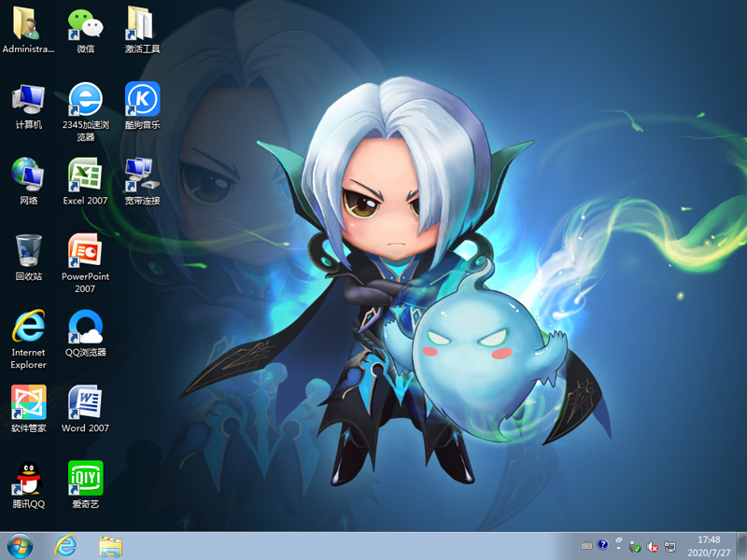Open Windows Explorer from the taskbar
The height and width of the screenshot is (560, 747).
pyautogui.click(x=110, y=546)
